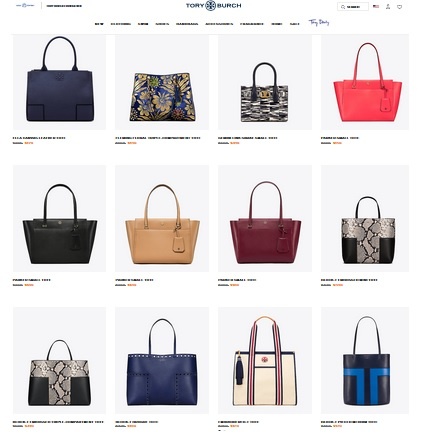This screenshot has height=438, width=438.
Task: Open the perforated blue tote image
Action: point(162,360)
